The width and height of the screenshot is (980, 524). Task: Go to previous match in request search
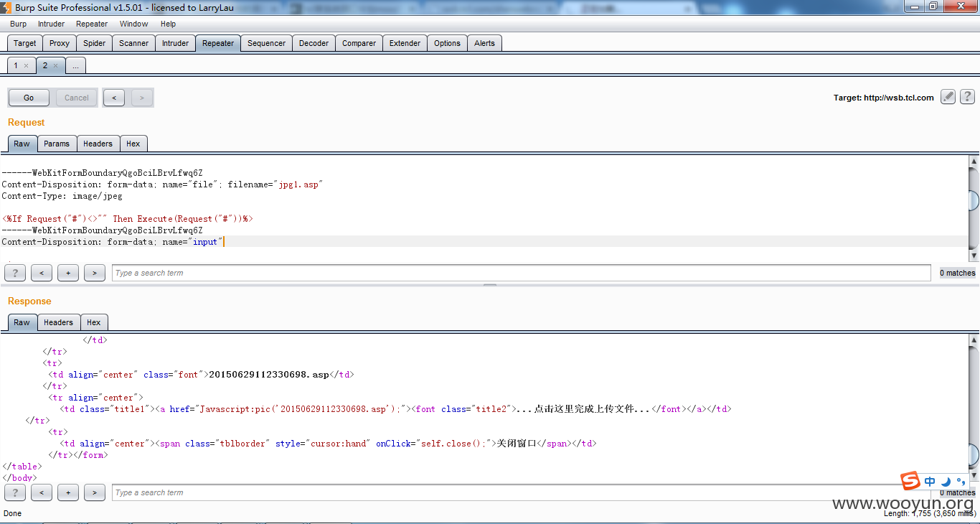point(42,273)
